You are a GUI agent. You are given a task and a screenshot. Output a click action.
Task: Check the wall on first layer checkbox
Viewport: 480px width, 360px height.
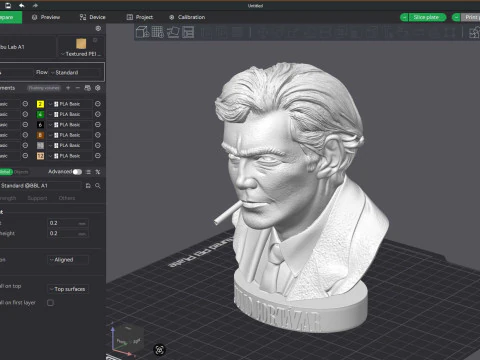coord(50,303)
